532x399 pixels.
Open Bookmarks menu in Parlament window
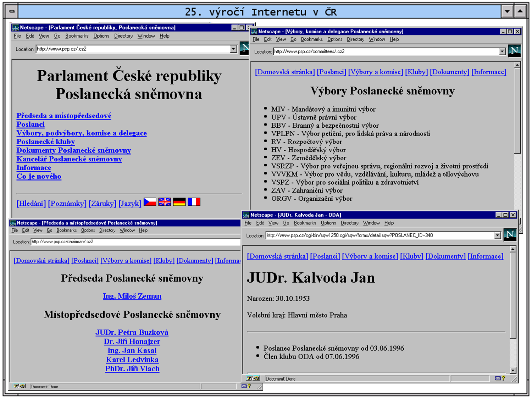click(77, 36)
